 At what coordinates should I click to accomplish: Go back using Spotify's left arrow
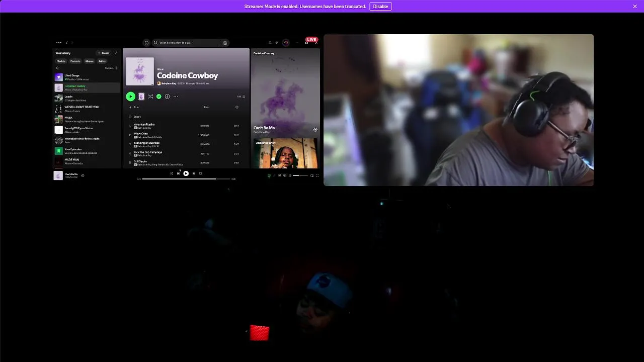coord(66,43)
